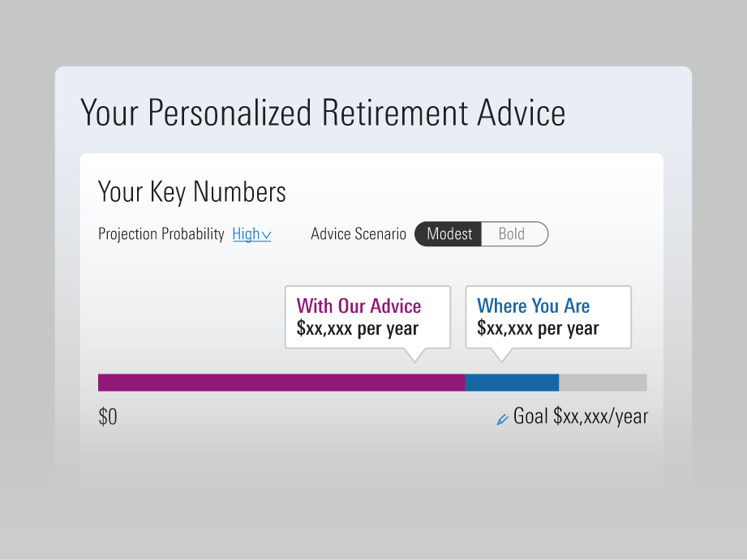Click the amount under Where You Are
The width and height of the screenshot is (747, 560).
(538, 329)
